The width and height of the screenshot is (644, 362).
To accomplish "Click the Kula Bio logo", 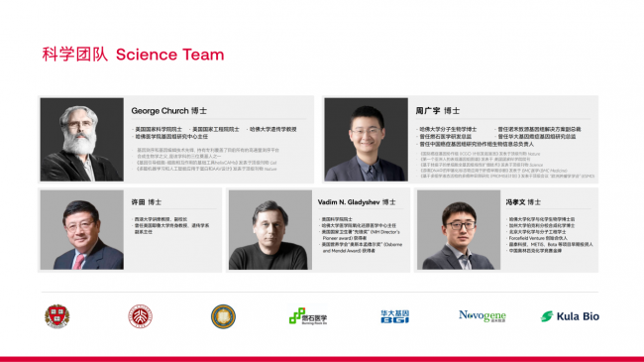I will (570, 316).
